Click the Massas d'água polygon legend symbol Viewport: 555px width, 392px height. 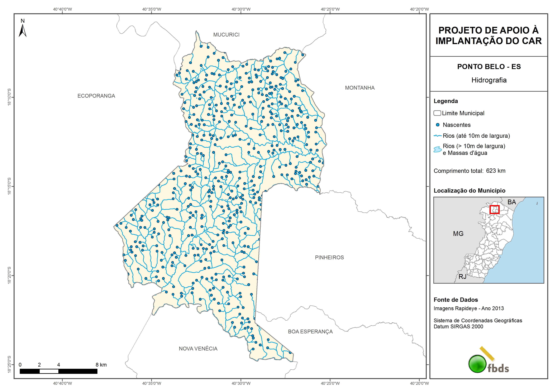(437, 149)
